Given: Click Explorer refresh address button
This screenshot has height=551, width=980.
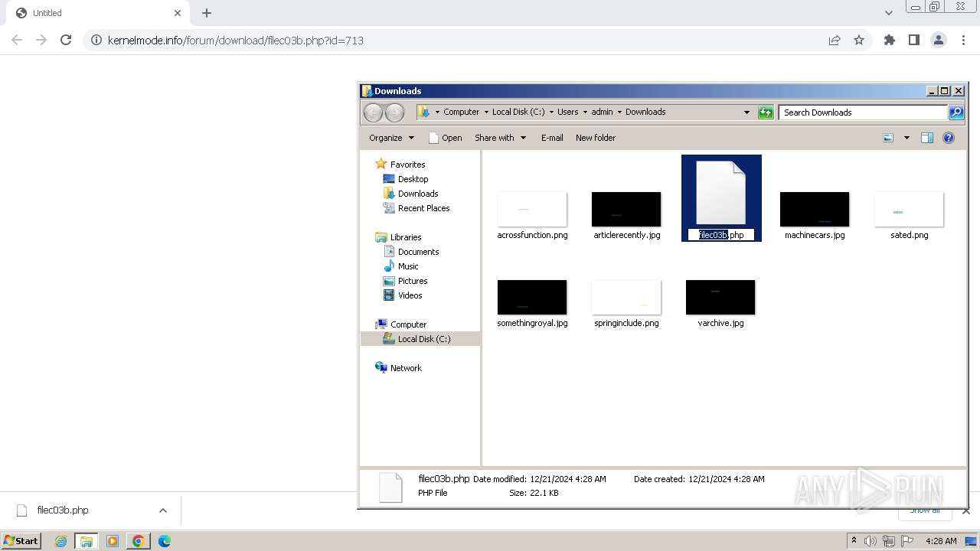Looking at the screenshot, I should [766, 112].
